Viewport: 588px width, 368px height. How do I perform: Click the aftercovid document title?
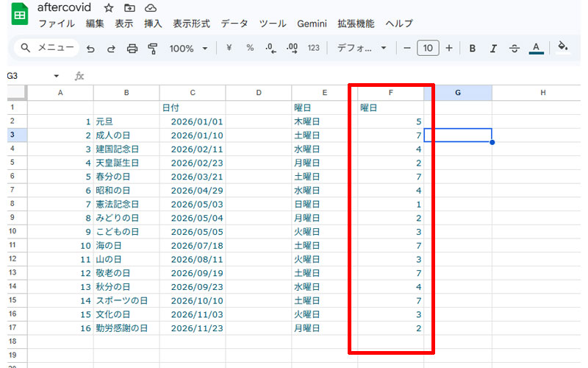coord(64,7)
